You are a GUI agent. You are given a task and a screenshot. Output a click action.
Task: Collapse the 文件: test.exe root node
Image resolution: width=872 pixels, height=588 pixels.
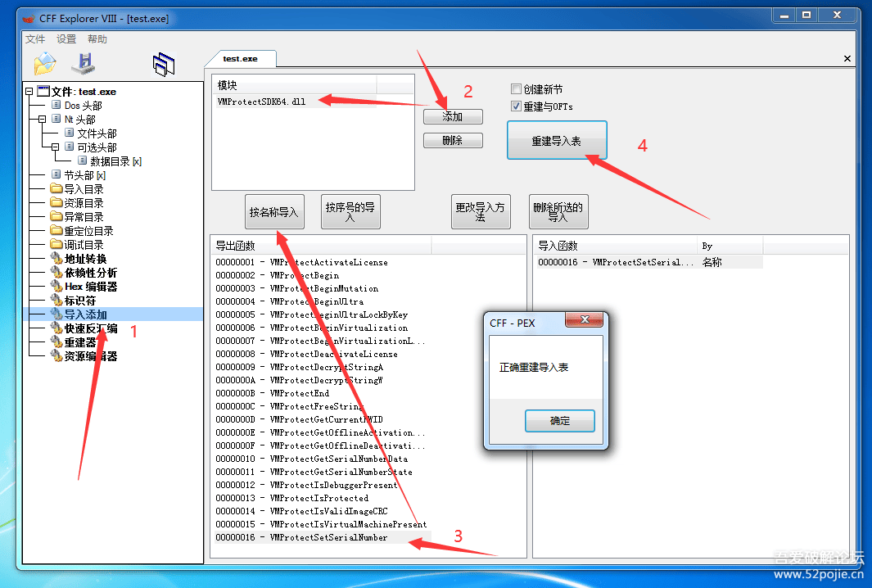pos(29,92)
